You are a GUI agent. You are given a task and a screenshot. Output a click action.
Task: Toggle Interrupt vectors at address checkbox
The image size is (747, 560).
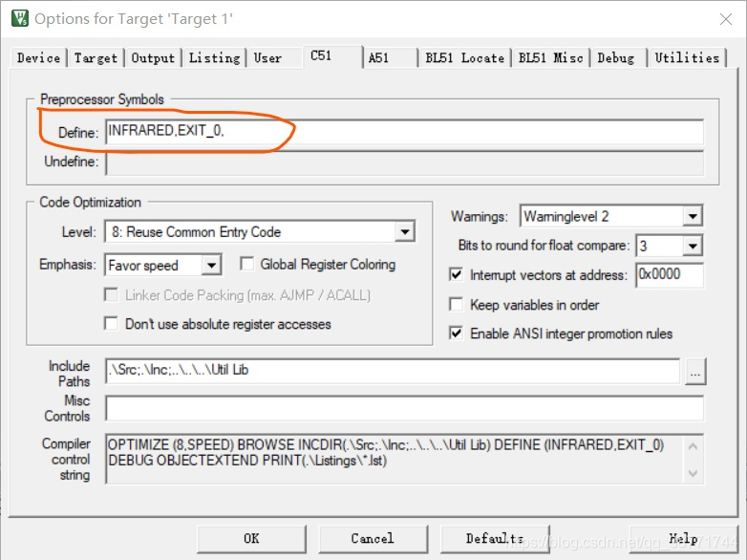tap(456, 275)
